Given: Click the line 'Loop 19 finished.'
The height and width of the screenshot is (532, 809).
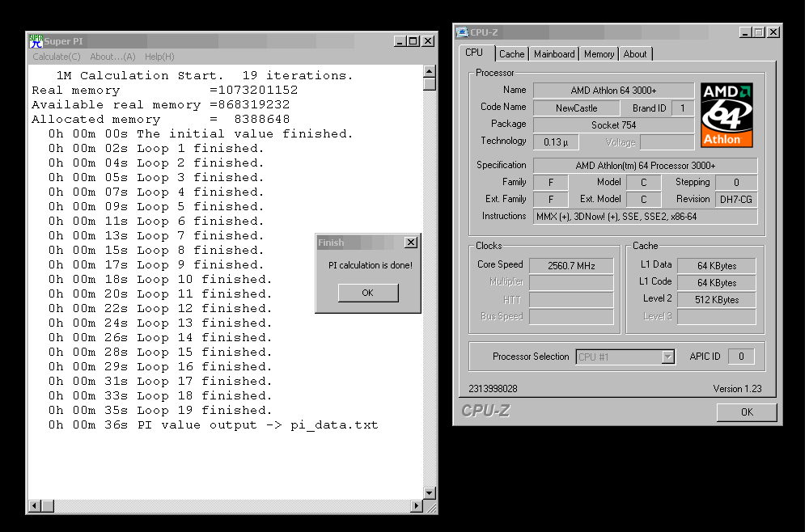Looking at the screenshot, I should 205,411.
